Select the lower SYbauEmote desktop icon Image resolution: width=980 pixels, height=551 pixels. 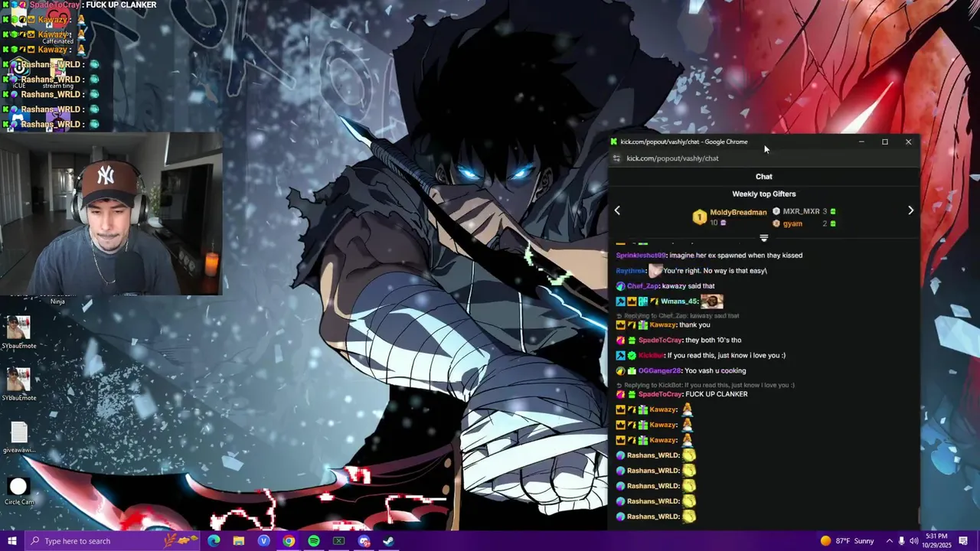[18, 385]
